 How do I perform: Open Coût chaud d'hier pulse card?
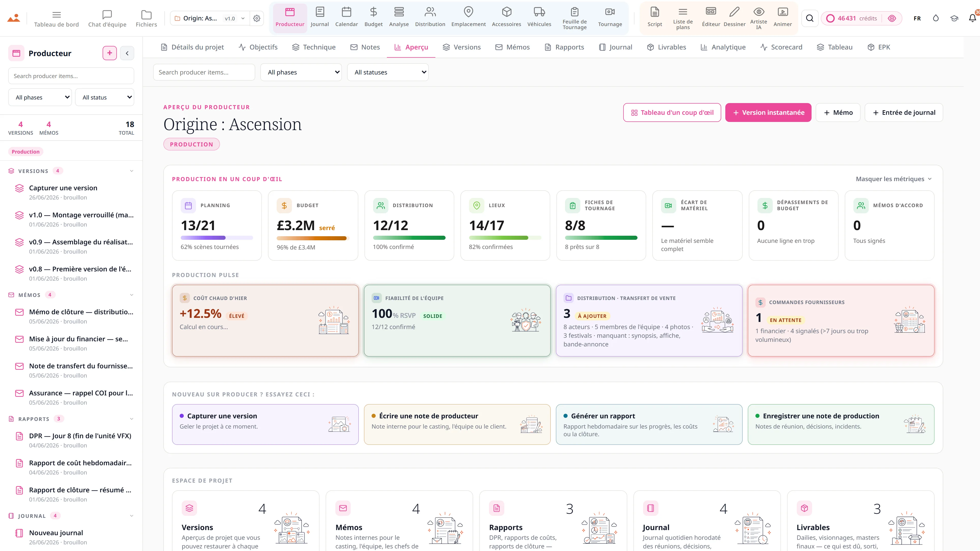[x=265, y=321]
